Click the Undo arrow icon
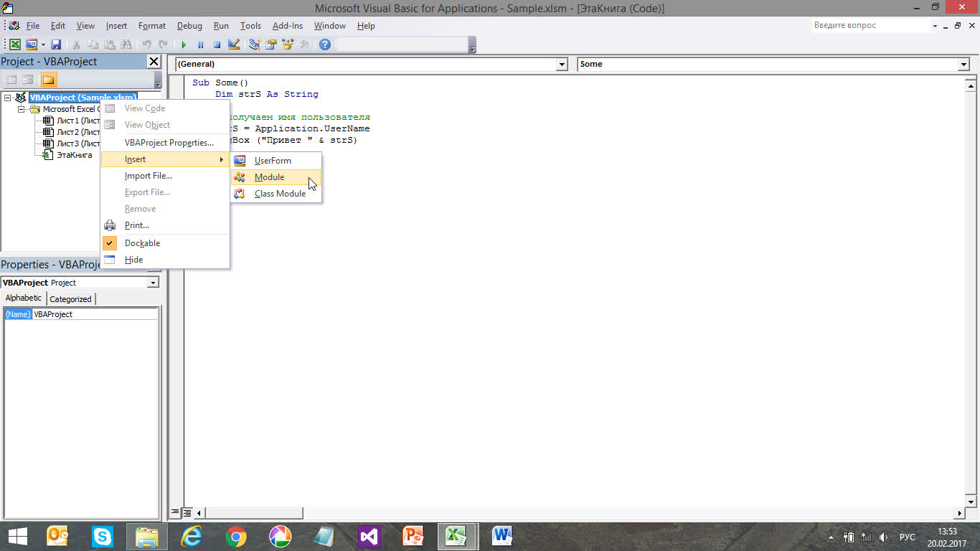The image size is (980, 551). tap(146, 44)
